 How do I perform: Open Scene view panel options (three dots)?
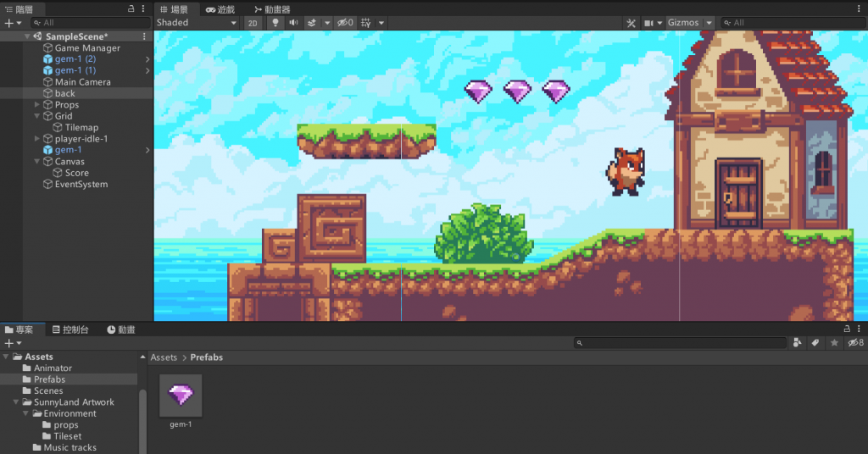pyautogui.click(x=860, y=8)
